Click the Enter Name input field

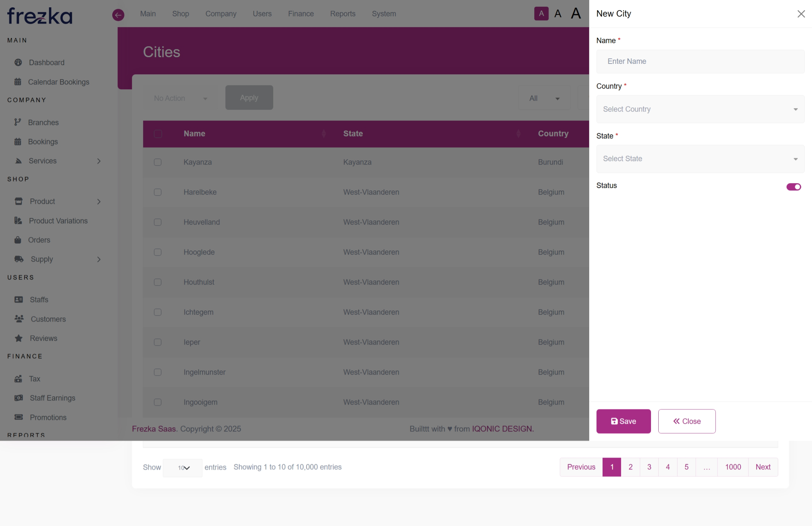(x=700, y=61)
